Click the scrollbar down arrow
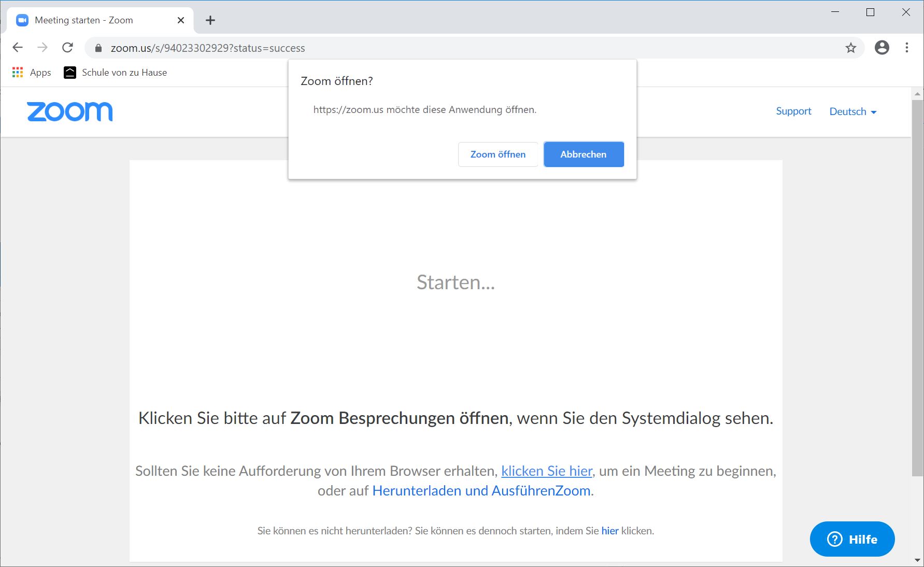This screenshot has height=567, width=924. pyautogui.click(x=917, y=560)
